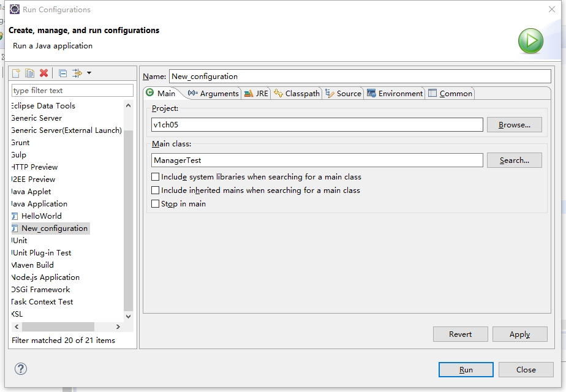Select XSL in the configuration list
Image resolution: width=566 pixels, height=392 pixels.
17,314
